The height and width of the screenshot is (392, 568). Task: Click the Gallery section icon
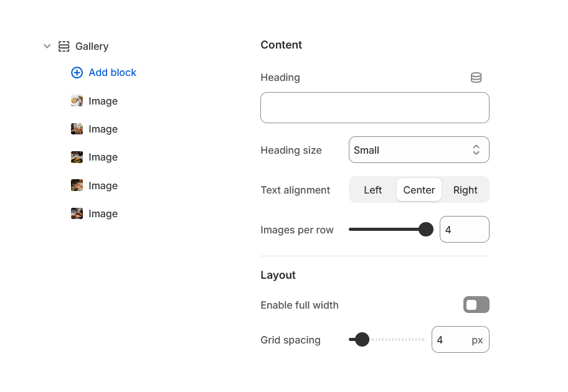pos(64,46)
